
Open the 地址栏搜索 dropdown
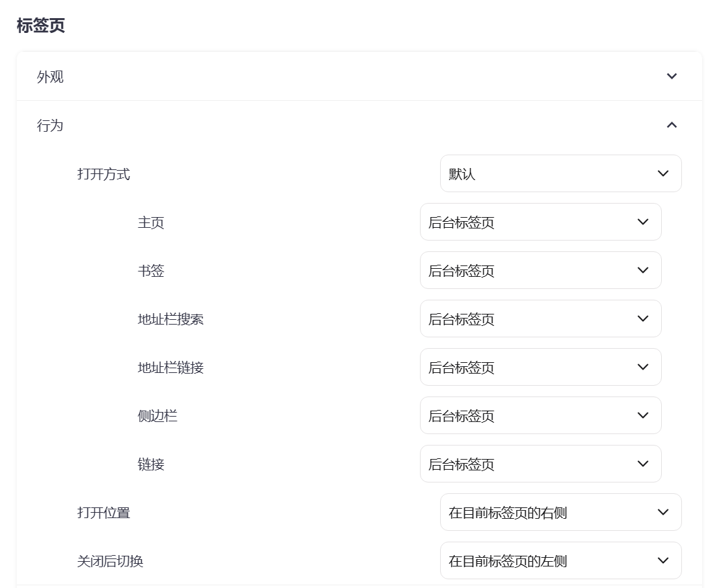click(540, 319)
